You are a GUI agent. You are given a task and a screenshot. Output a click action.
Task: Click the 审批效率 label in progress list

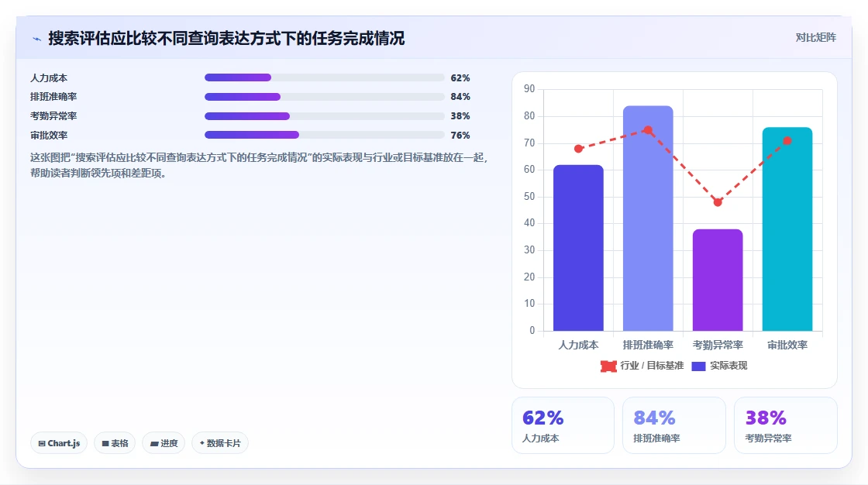49,135
